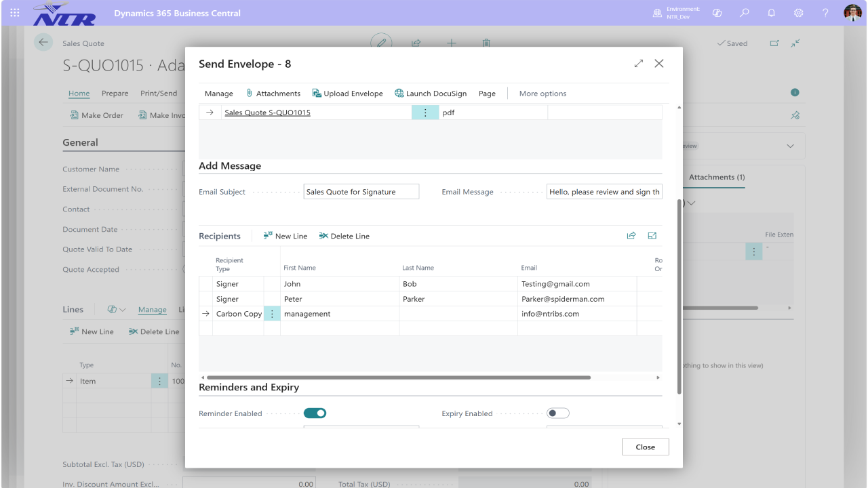Click the recipients grid horizontal scrollbar
This screenshot has width=868, height=488.
(x=399, y=378)
